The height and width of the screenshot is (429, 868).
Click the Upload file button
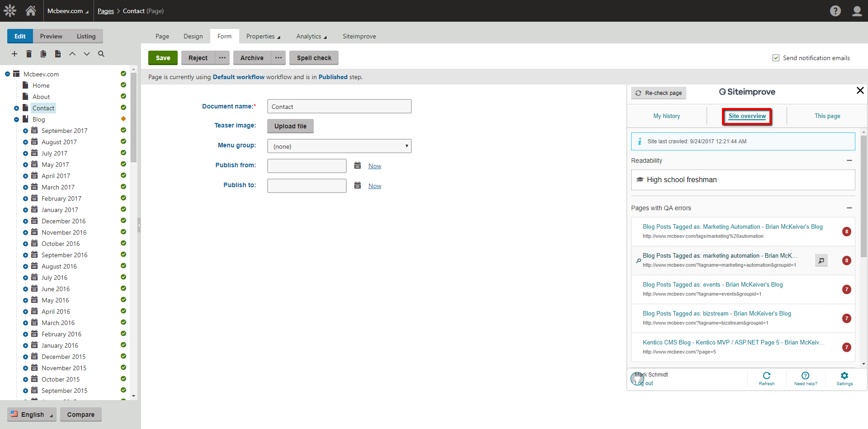click(x=290, y=126)
